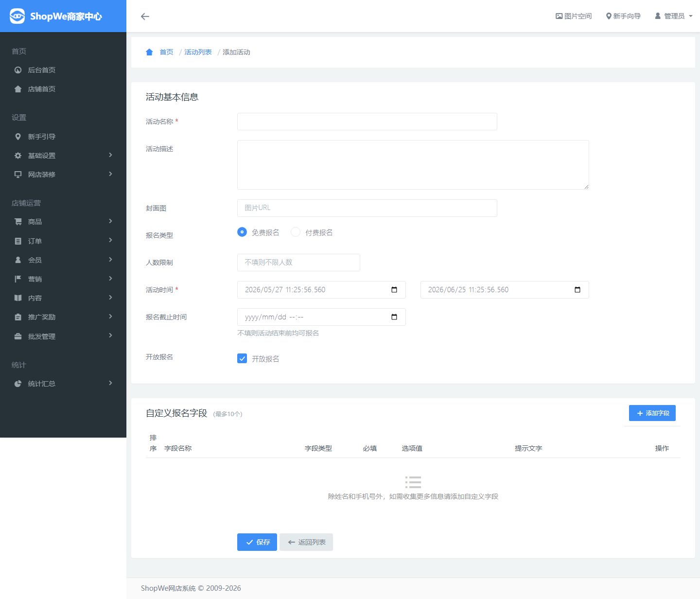Expand the 订单 submenu chevron

111,240
